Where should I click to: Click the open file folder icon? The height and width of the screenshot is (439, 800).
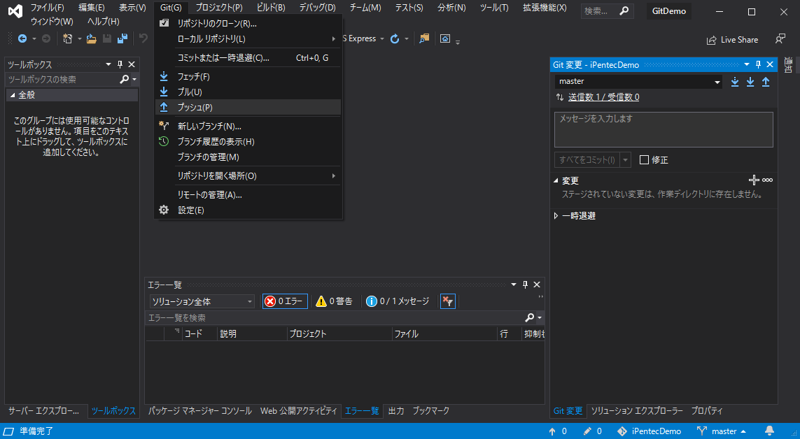pos(91,39)
